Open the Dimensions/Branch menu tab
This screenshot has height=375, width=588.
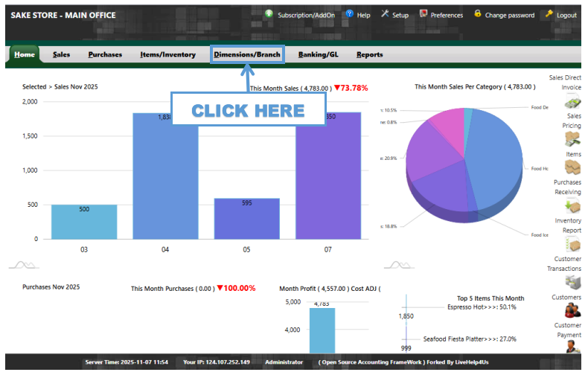click(x=247, y=54)
